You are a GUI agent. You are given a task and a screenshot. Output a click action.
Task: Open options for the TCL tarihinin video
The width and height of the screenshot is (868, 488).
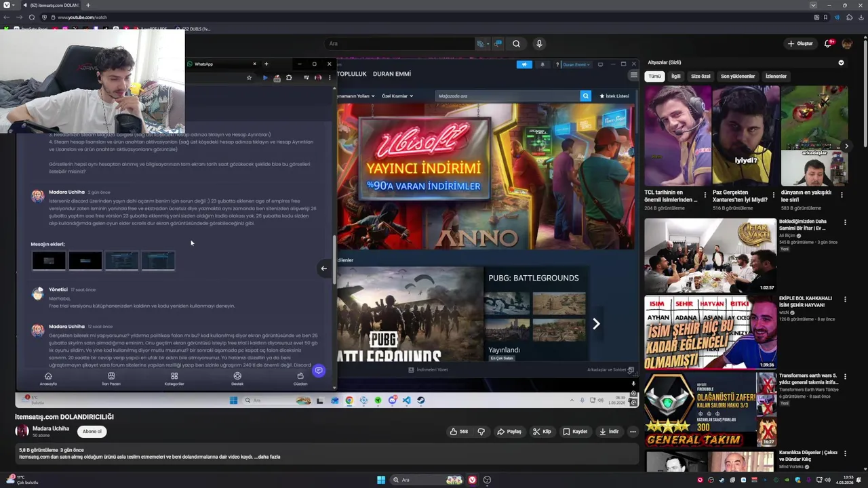tap(705, 195)
